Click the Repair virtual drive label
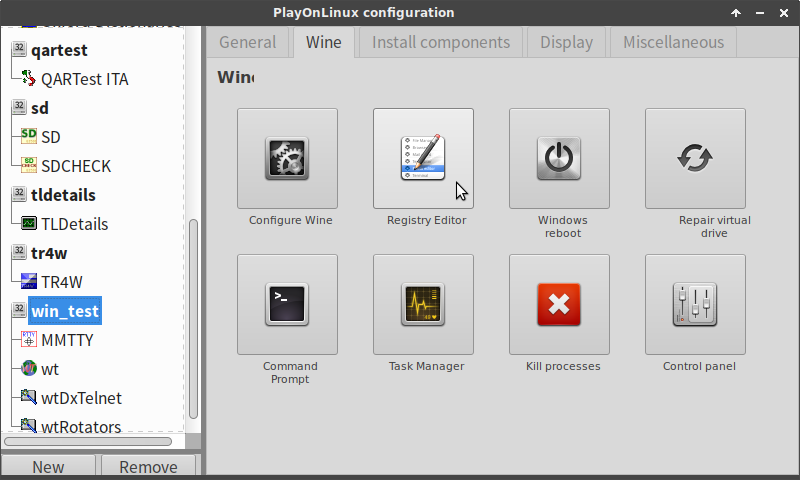The height and width of the screenshot is (480, 800). [x=714, y=226]
